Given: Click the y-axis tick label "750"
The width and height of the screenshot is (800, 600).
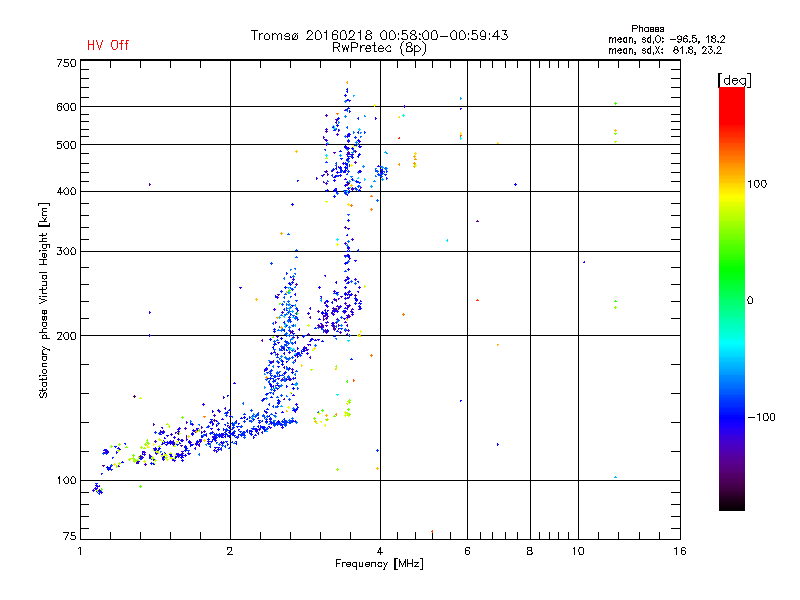Looking at the screenshot, I should (x=66, y=63).
